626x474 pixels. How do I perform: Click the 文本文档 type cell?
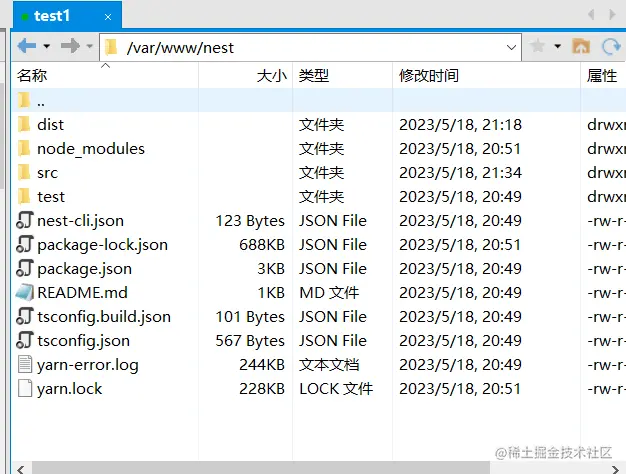[x=329, y=365]
